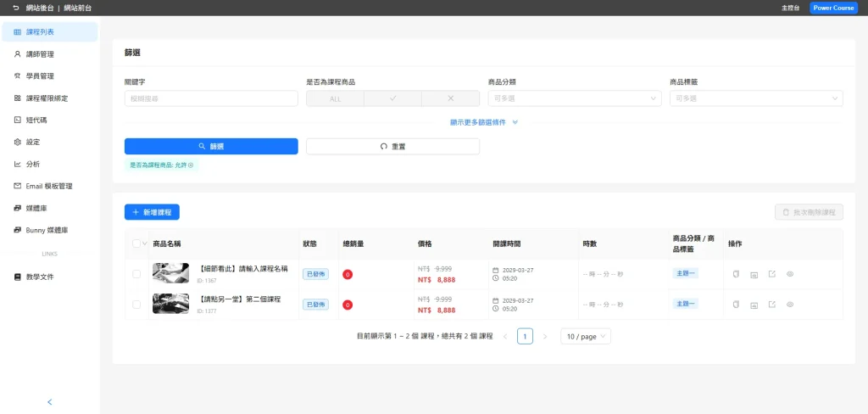Click the back arrow icon in the top bar

pyautogui.click(x=15, y=8)
